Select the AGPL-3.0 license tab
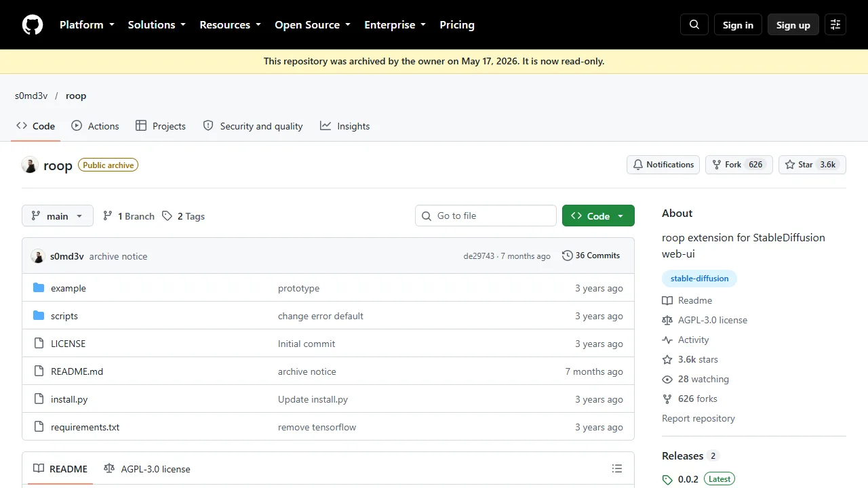This screenshot has height=488, width=868. click(x=147, y=468)
